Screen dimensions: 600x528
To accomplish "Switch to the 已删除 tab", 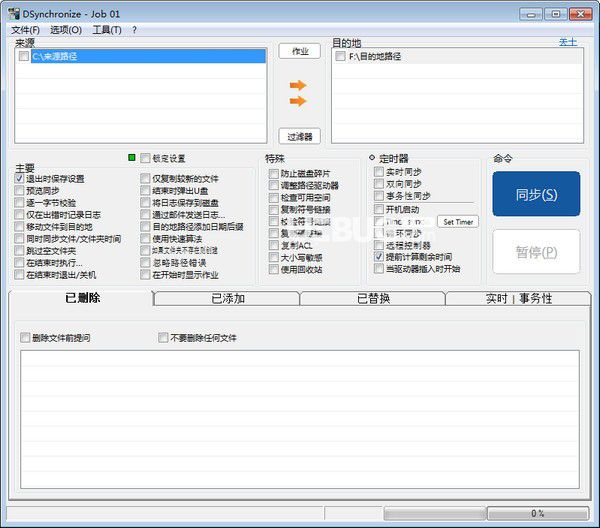I will coord(81,298).
